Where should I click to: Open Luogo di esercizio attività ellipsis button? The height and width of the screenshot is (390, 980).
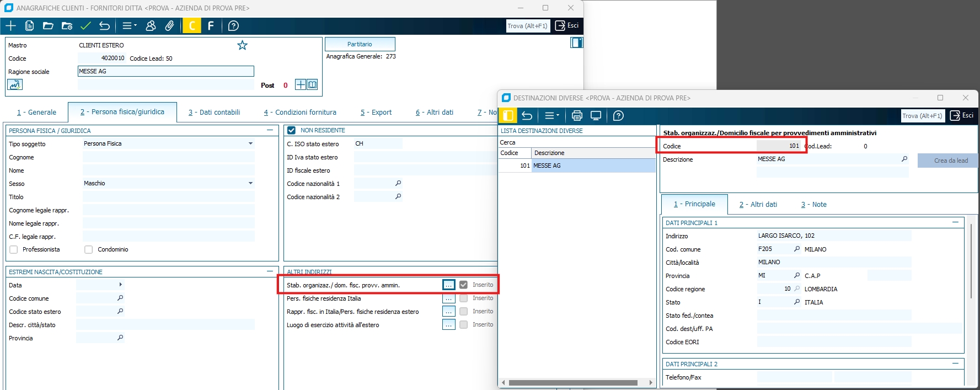pyautogui.click(x=449, y=324)
